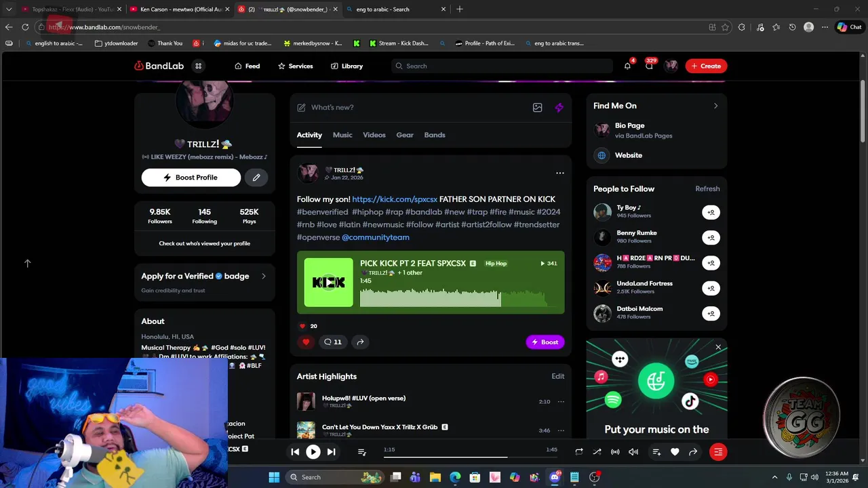Click the Hip Hop genre tag

tap(496, 264)
